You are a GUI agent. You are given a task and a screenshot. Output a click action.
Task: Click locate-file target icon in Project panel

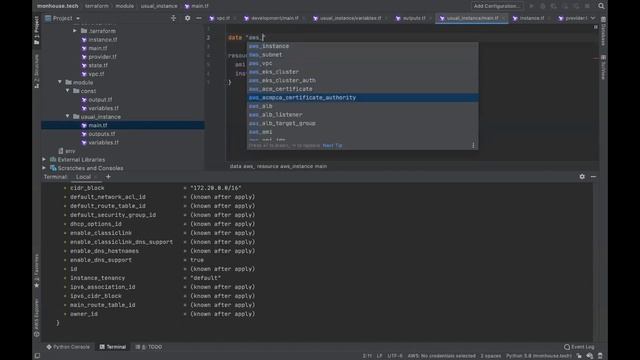(x=173, y=18)
